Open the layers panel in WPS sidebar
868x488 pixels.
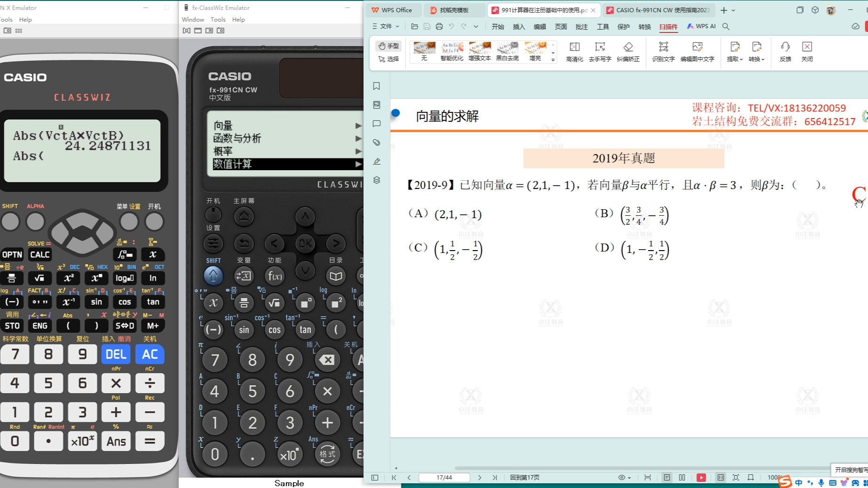(376, 180)
